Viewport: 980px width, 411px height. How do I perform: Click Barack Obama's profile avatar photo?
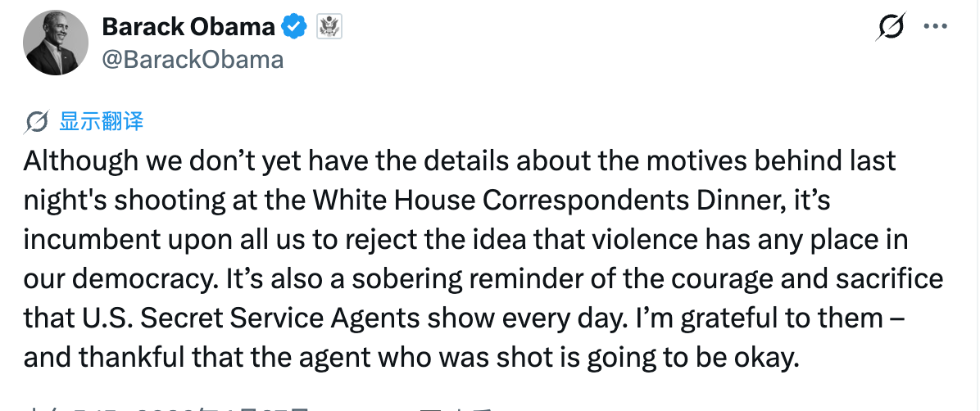[55, 43]
